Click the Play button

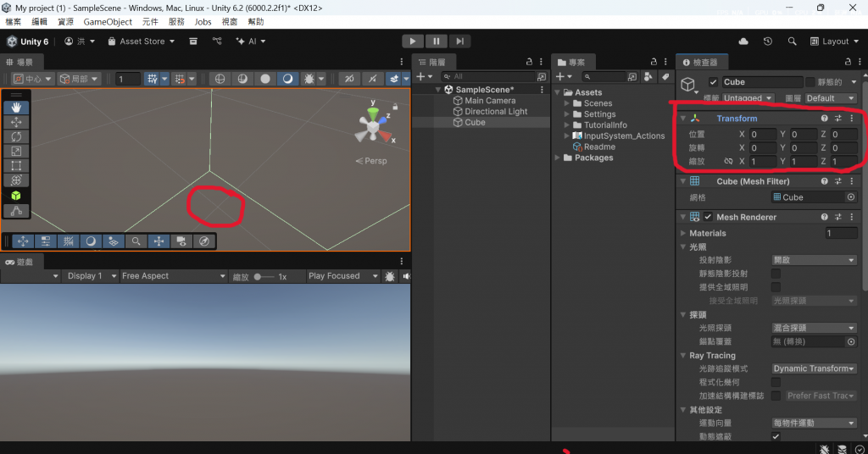(413, 42)
